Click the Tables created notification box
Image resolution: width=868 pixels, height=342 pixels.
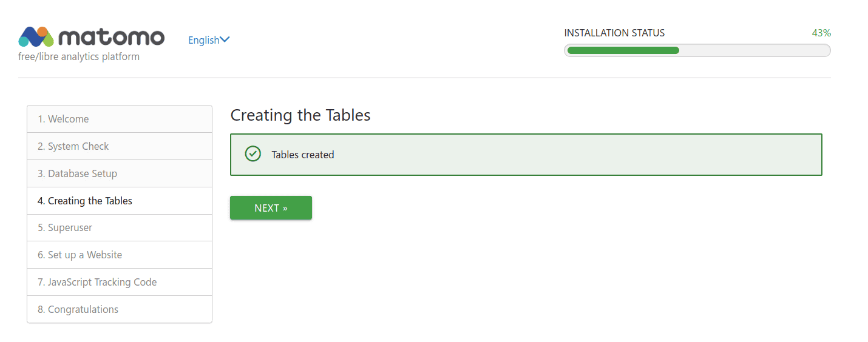point(526,155)
